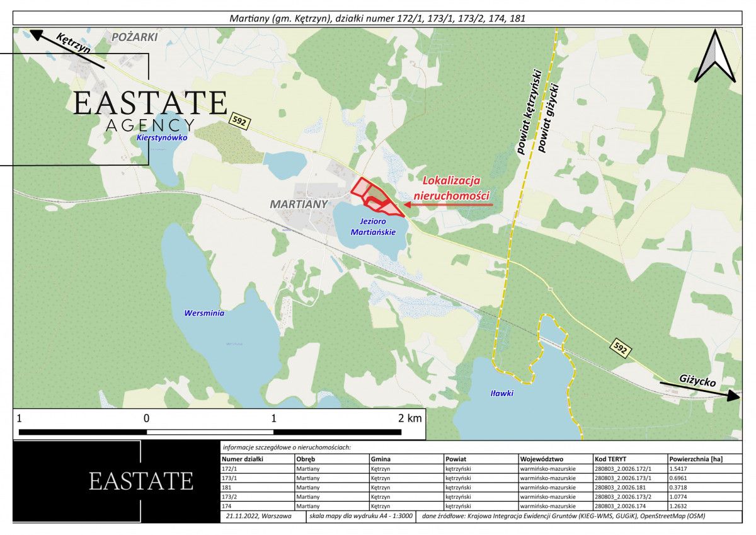Click the 'dane źródłowe: Krajowa Integracja' footer note
The width and height of the screenshot is (756, 535).
(564, 517)
